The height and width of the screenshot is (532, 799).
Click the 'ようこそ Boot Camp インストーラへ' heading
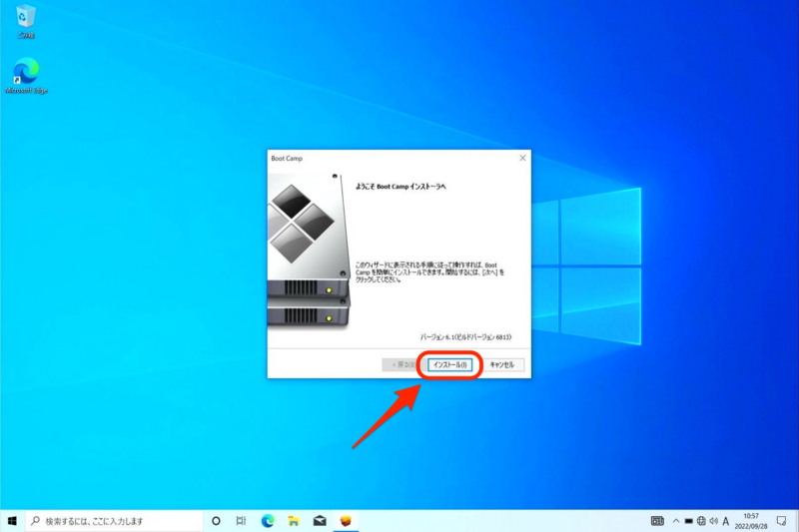[400, 187]
